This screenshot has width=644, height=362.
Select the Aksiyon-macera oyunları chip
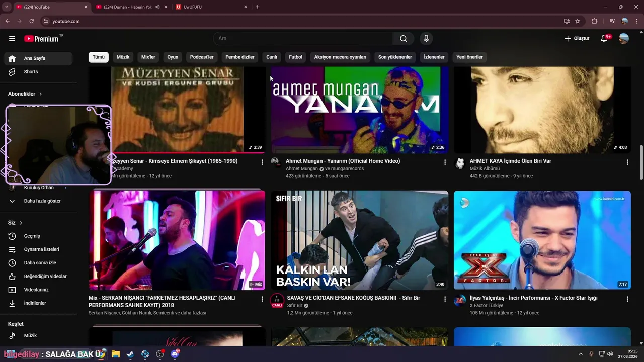point(340,57)
